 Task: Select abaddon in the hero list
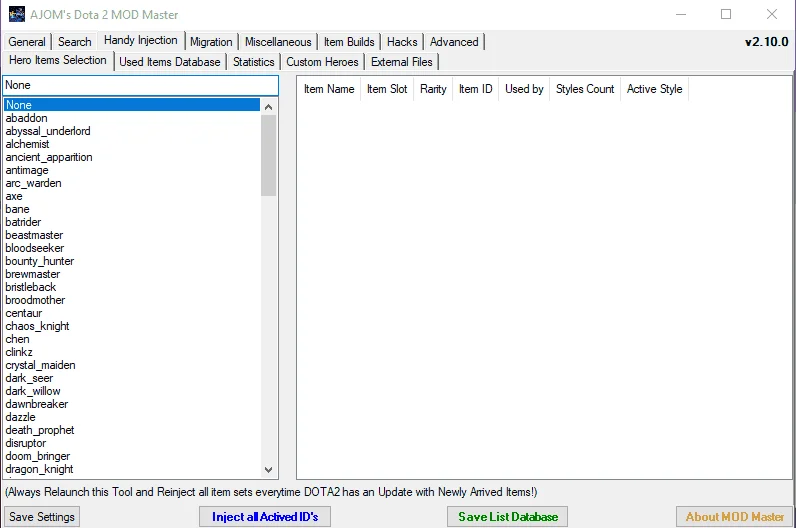pos(132,118)
